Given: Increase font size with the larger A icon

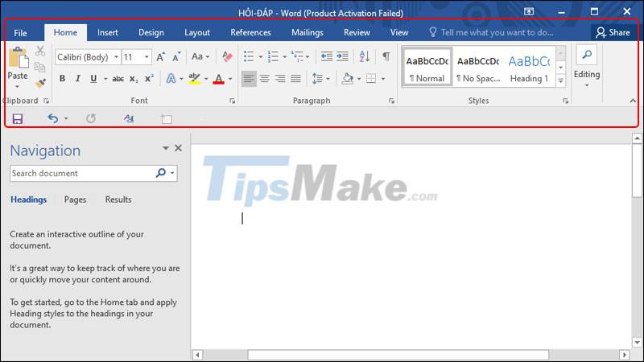Looking at the screenshot, I should 160,57.
